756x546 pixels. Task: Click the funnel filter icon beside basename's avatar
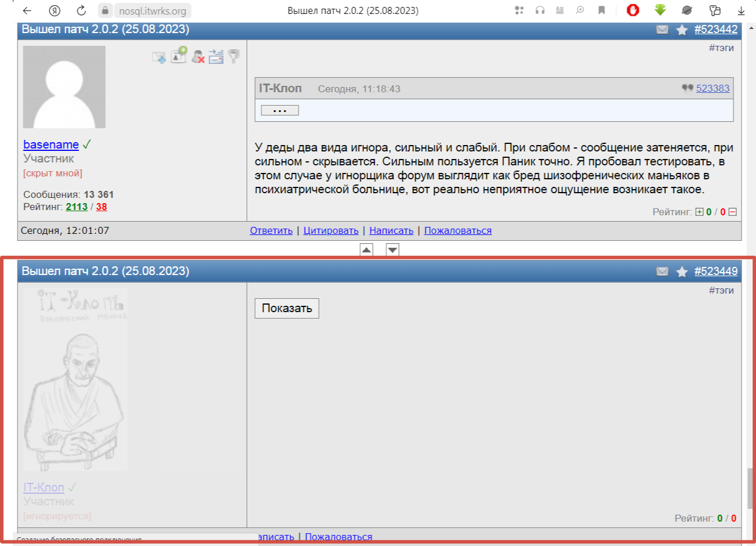pos(233,56)
